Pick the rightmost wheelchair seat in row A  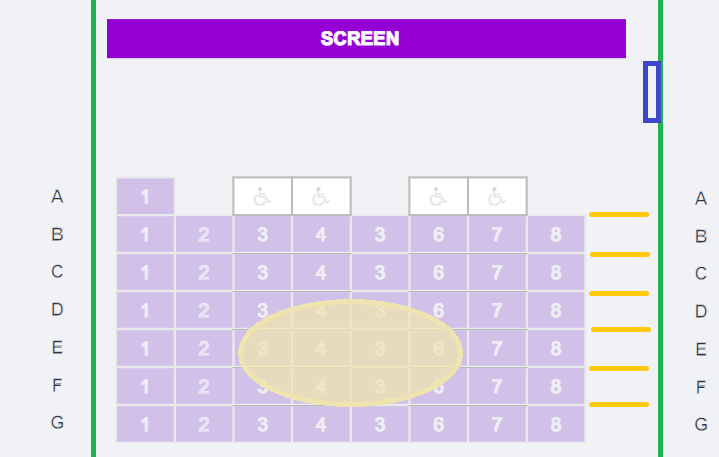click(497, 196)
